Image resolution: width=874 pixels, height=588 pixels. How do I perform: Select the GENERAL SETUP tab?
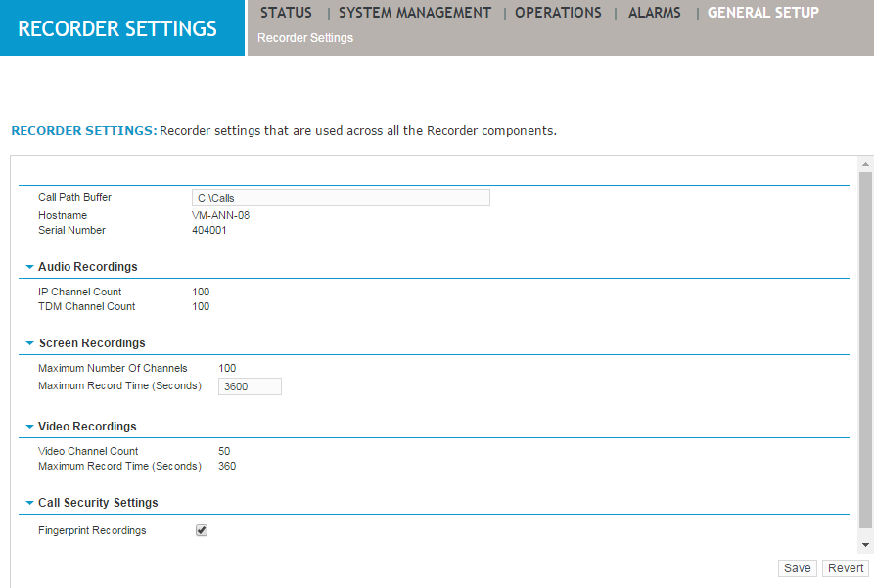click(762, 13)
